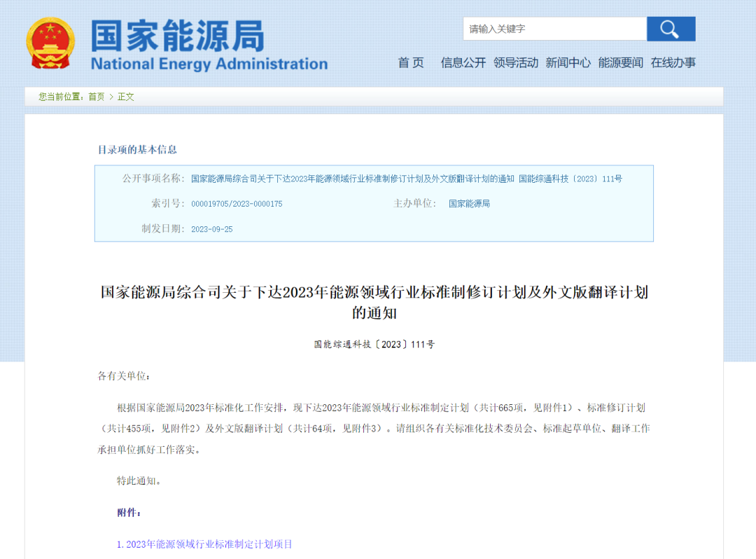Open the 首页 navigation menu
This screenshot has height=559, width=756.
click(x=411, y=63)
